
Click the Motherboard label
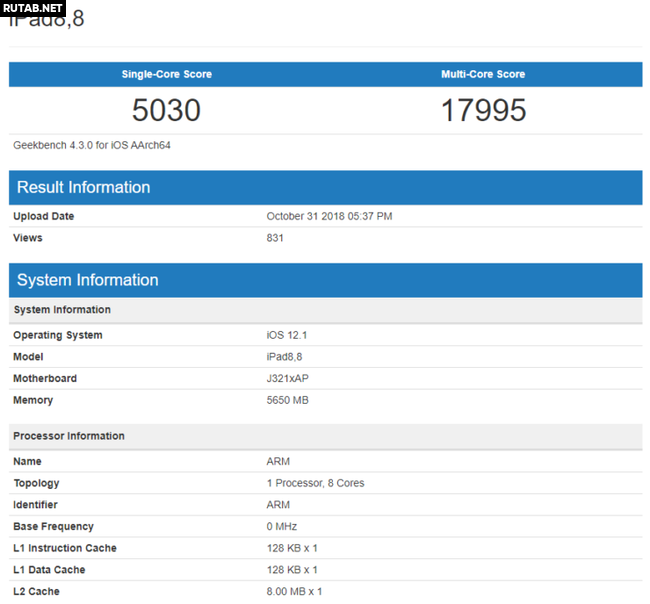tap(45, 378)
